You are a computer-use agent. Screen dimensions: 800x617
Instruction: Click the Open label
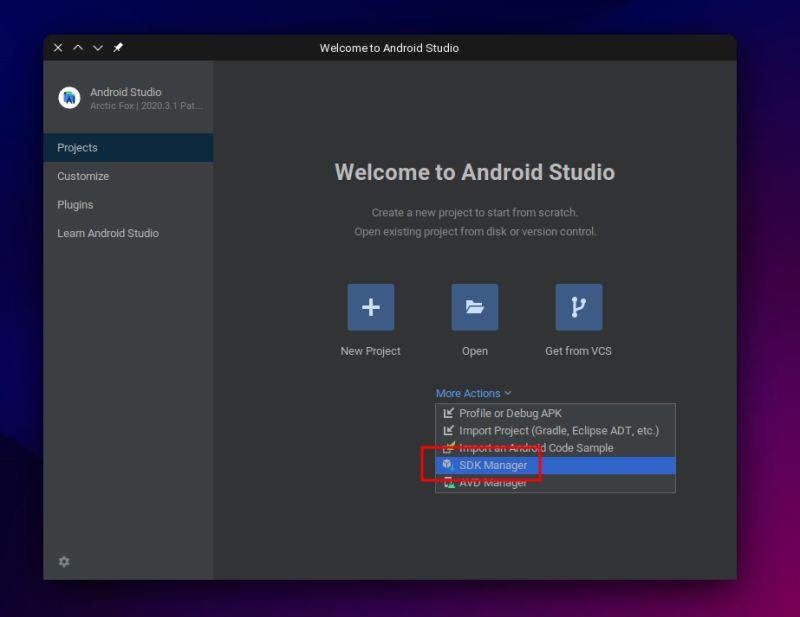pyautogui.click(x=474, y=351)
